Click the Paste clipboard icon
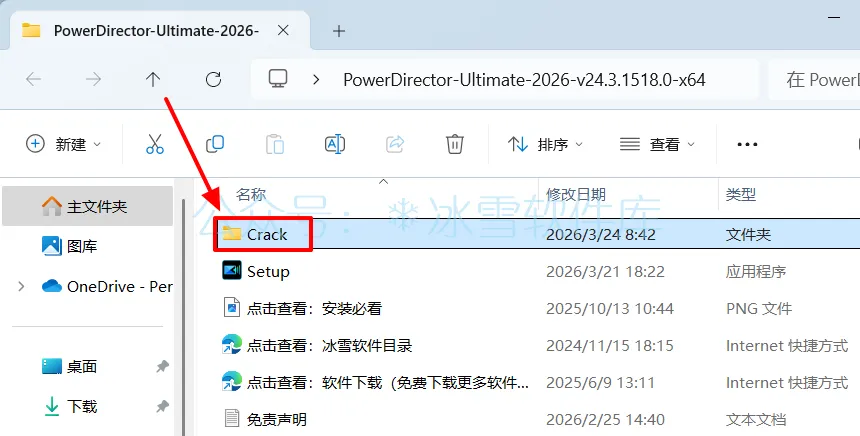The width and height of the screenshot is (860, 436). click(275, 144)
